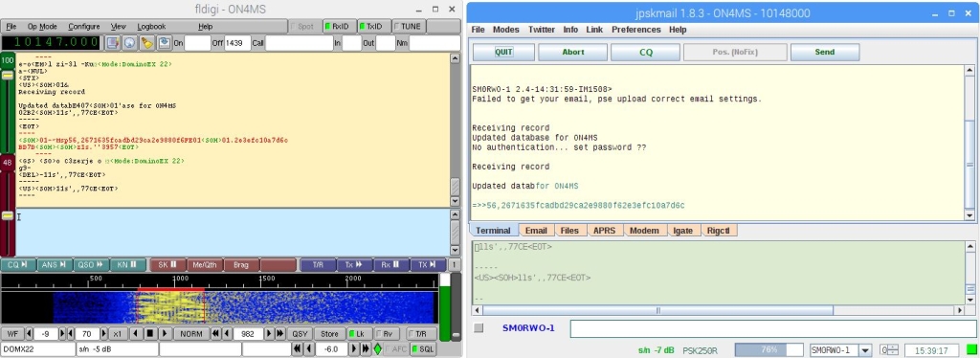Open Preferences menu in jpskmail
The image size is (980, 358).
pyautogui.click(x=636, y=30)
